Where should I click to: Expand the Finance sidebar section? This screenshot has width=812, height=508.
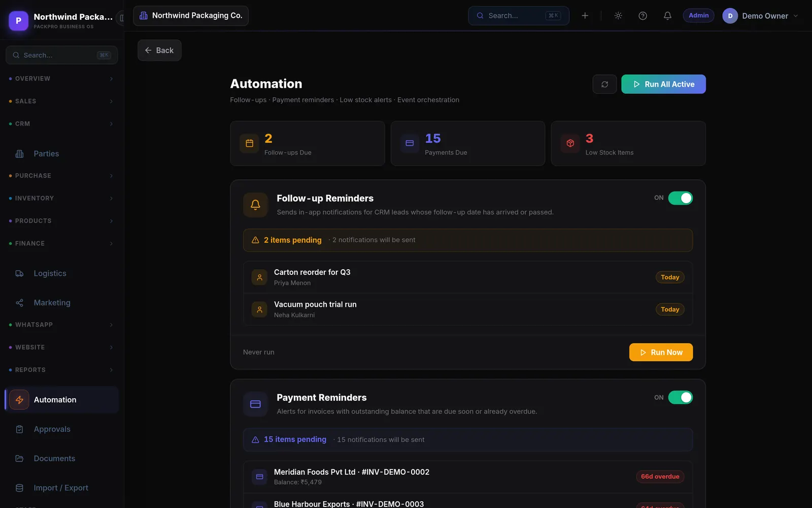pyautogui.click(x=61, y=243)
